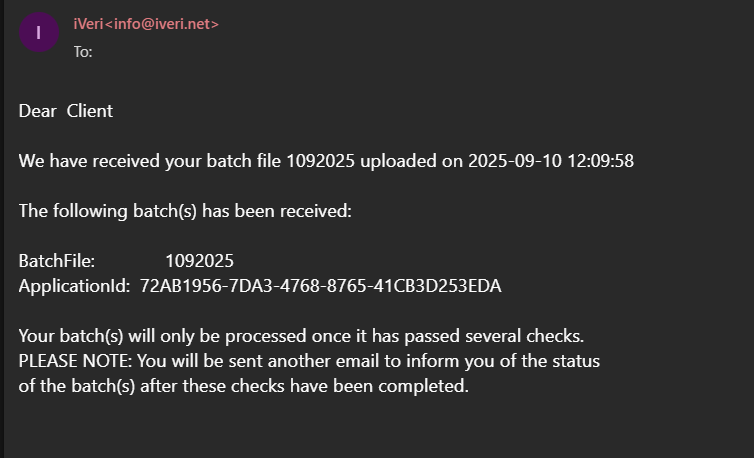
Task: Select batch number 1092025 in first sentence
Action: (x=321, y=161)
